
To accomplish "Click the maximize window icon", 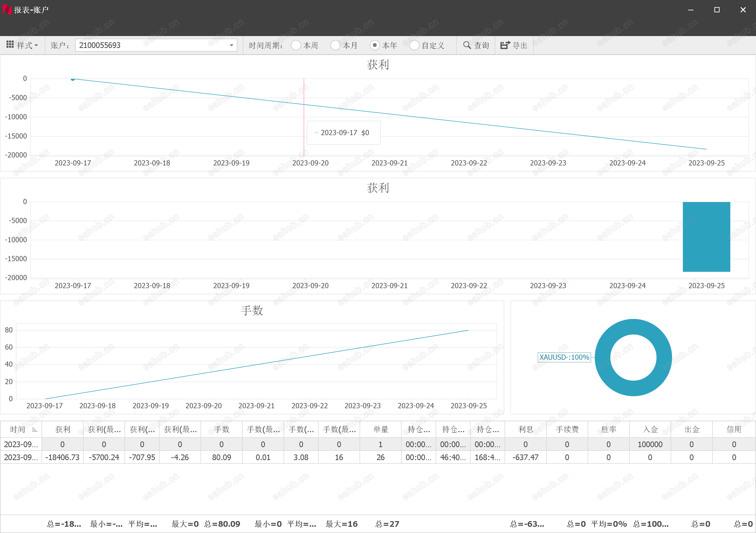I will point(717,10).
